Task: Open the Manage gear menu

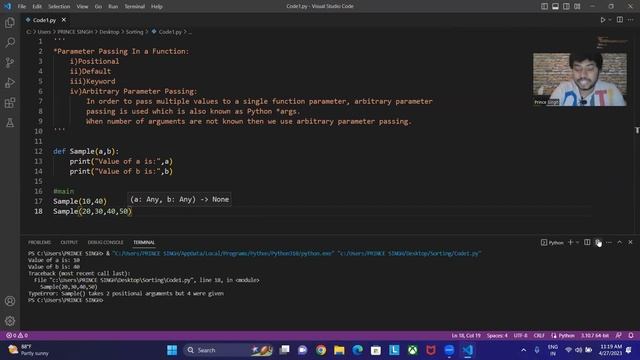Action: click(x=10, y=321)
